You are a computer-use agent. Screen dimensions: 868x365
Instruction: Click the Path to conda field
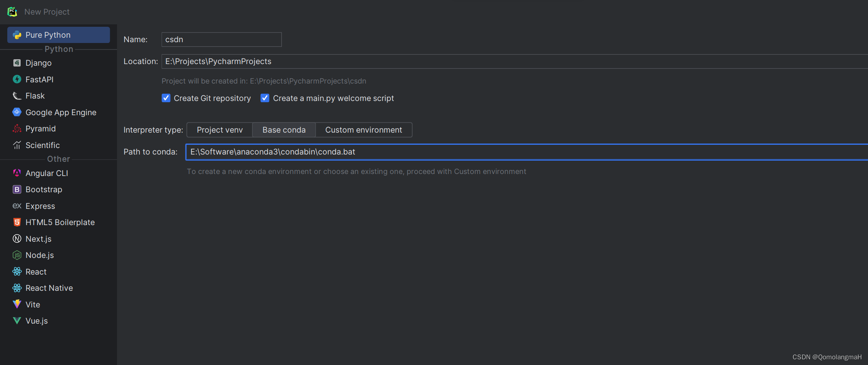click(x=527, y=152)
